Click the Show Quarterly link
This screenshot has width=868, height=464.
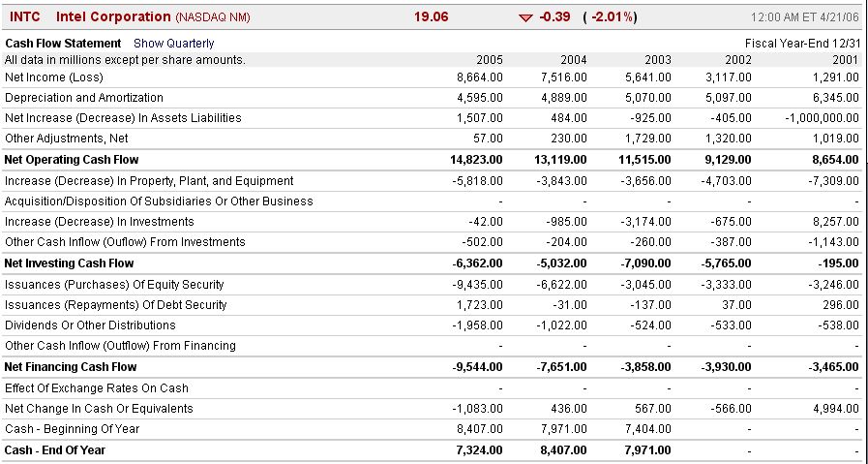tap(173, 44)
